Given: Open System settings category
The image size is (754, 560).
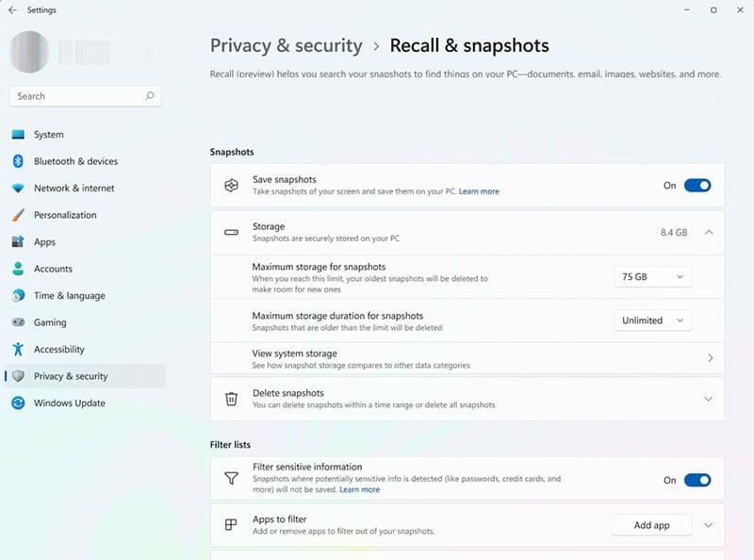Looking at the screenshot, I should (49, 135).
